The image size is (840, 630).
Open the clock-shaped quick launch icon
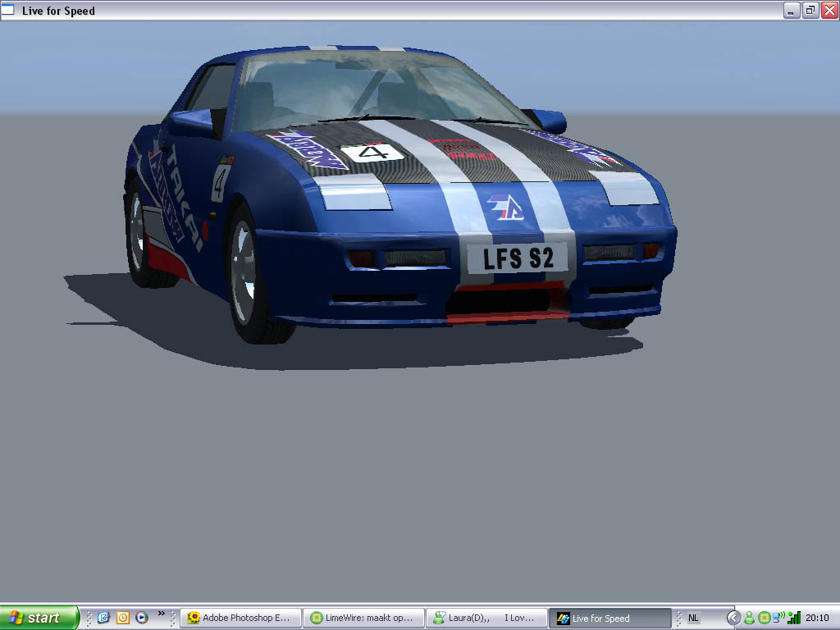pyautogui.click(x=123, y=618)
